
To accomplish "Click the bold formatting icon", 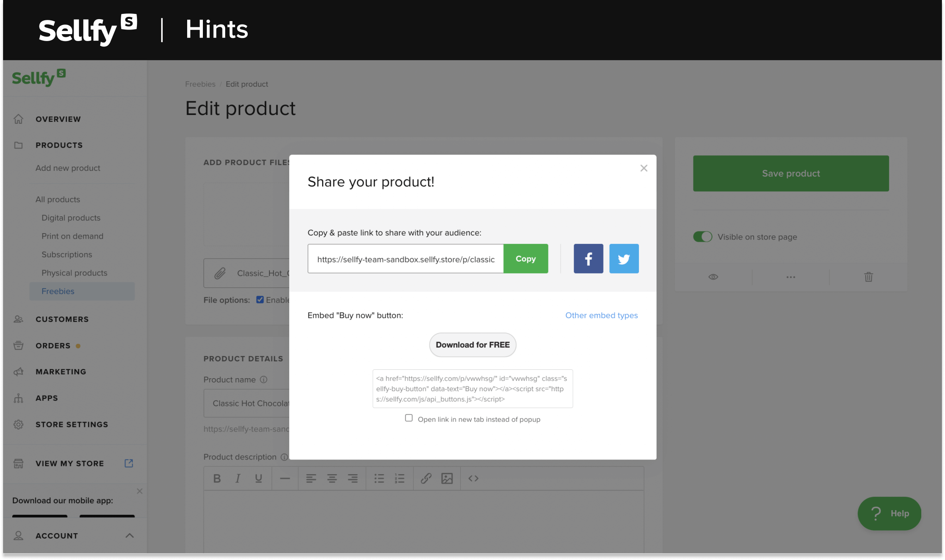I will point(217,478).
